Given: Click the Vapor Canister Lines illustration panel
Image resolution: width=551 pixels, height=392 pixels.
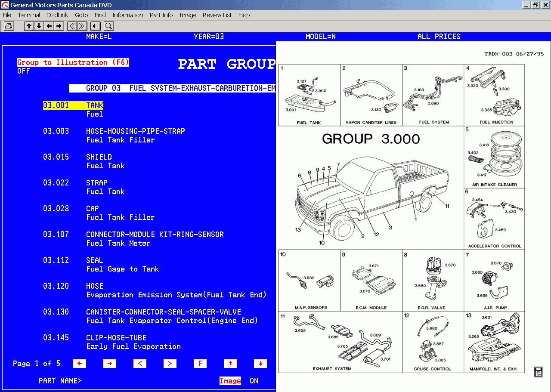Looking at the screenshot, I should tap(371, 95).
